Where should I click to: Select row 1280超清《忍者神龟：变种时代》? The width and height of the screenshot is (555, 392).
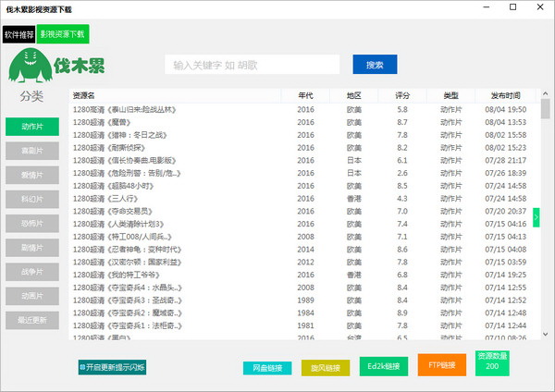(304, 250)
